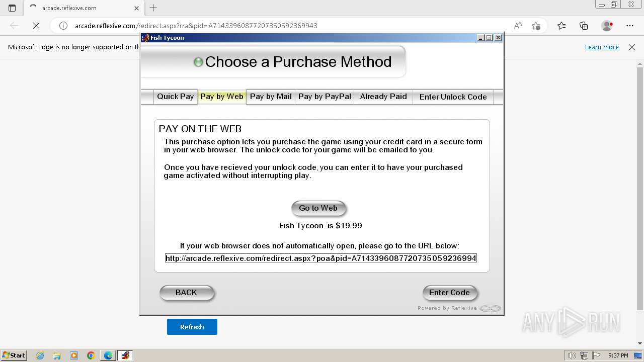Click the volume tray icon
Screen dimensions: 644x362
point(572,355)
